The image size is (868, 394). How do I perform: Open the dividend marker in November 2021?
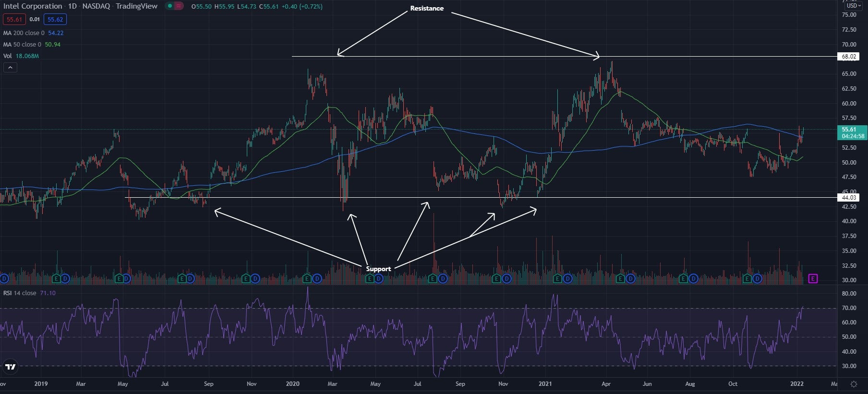pos(757,278)
